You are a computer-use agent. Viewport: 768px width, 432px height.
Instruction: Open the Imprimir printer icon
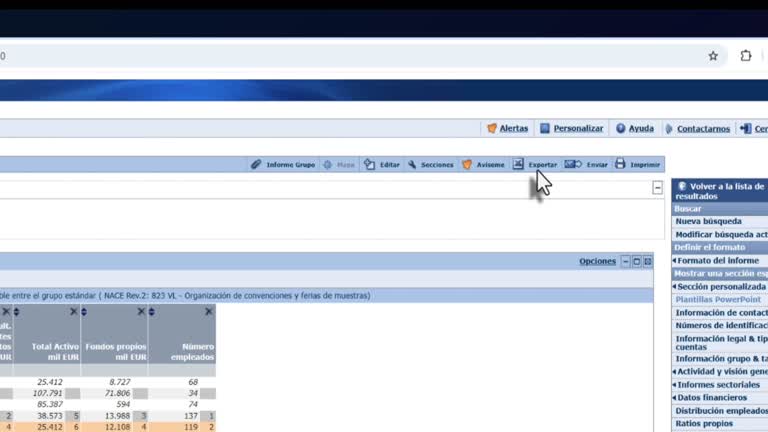click(x=620, y=164)
